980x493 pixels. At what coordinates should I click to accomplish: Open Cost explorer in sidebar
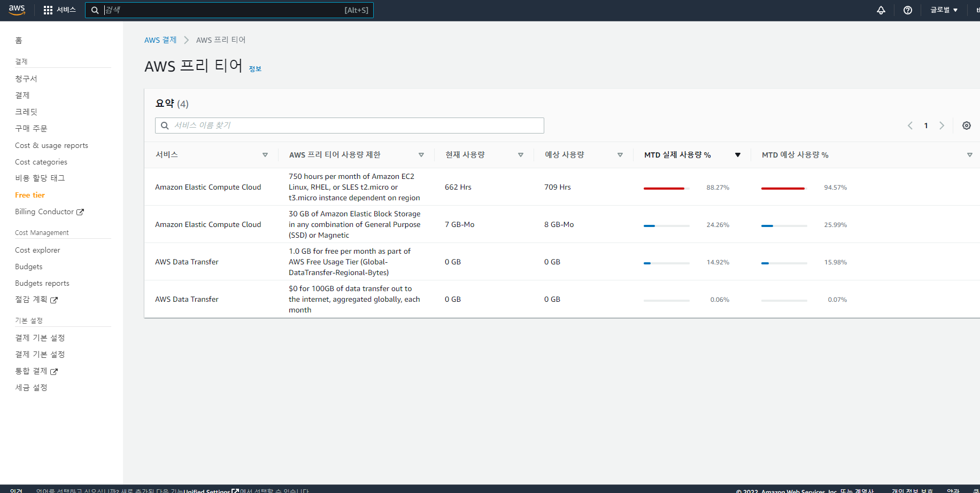(x=37, y=250)
